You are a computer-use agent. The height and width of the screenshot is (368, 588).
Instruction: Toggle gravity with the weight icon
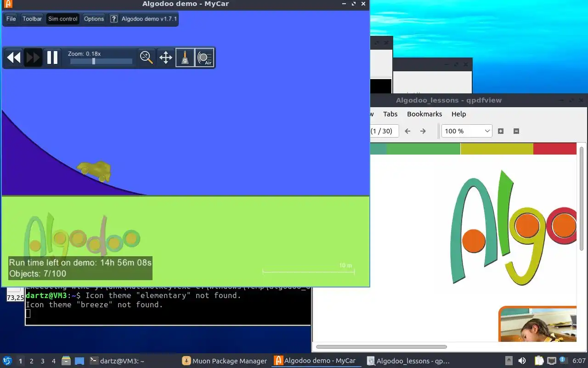click(x=185, y=57)
